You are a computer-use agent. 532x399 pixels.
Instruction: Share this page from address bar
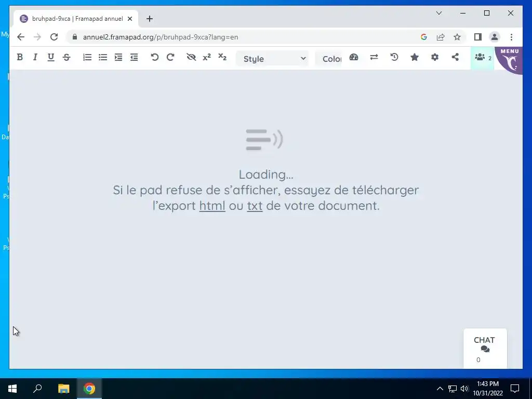pos(441,37)
